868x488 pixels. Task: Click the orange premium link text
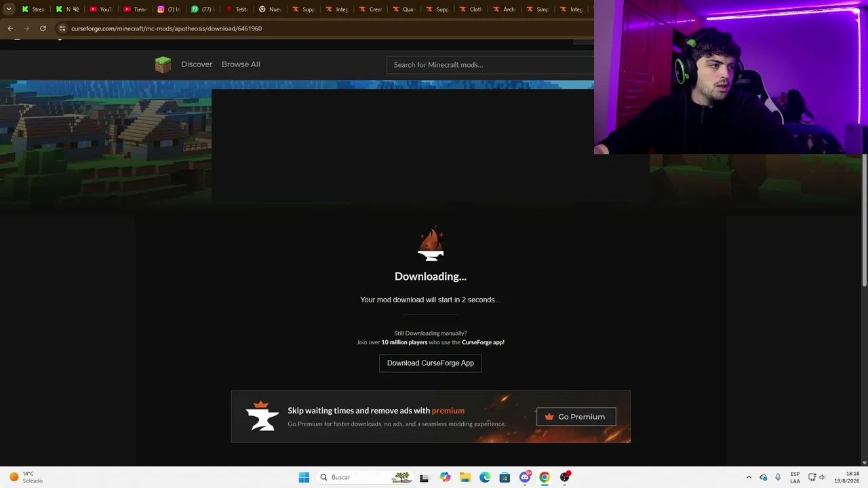click(448, 410)
